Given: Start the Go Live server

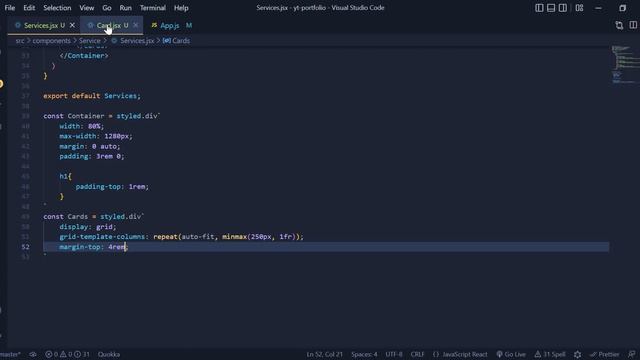Looking at the screenshot, I should 511,354.
